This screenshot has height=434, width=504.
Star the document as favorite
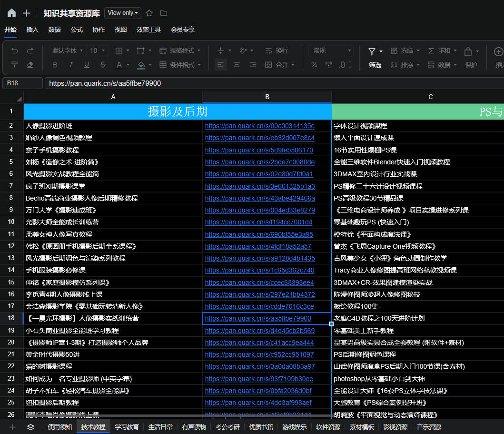[149, 13]
